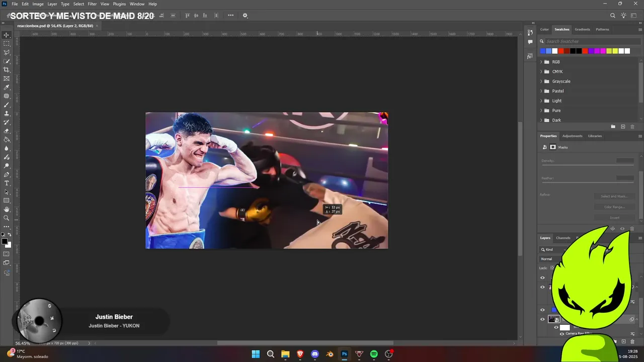Select the Clone Stamp tool
Screen dimensions: 644x362
point(7,114)
